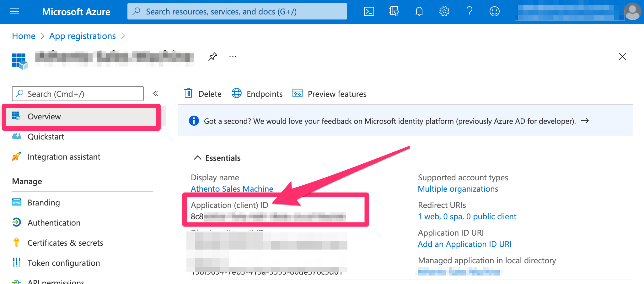This screenshot has width=644, height=284.
Task: Click the top search resources field
Action: 237,12
